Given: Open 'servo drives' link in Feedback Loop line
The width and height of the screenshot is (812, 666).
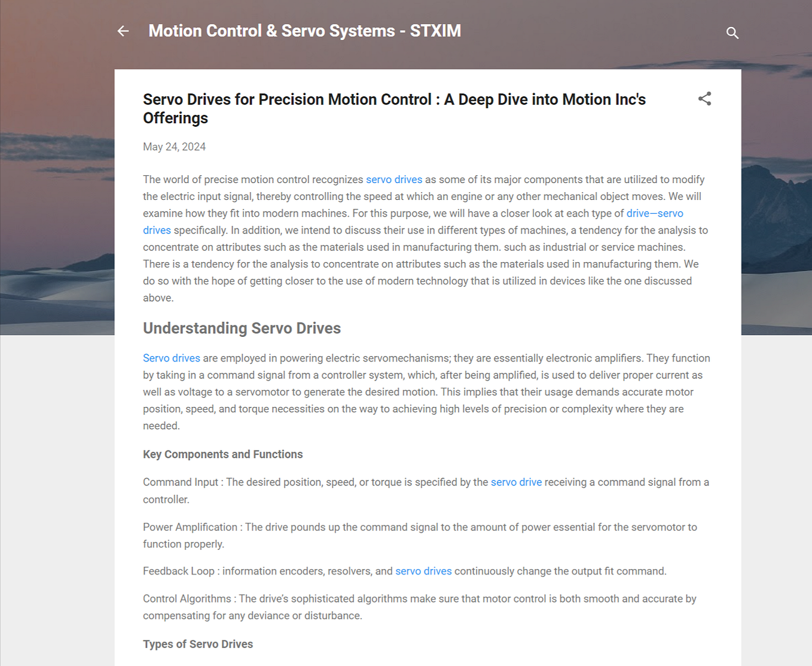Looking at the screenshot, I should (423, 571).
